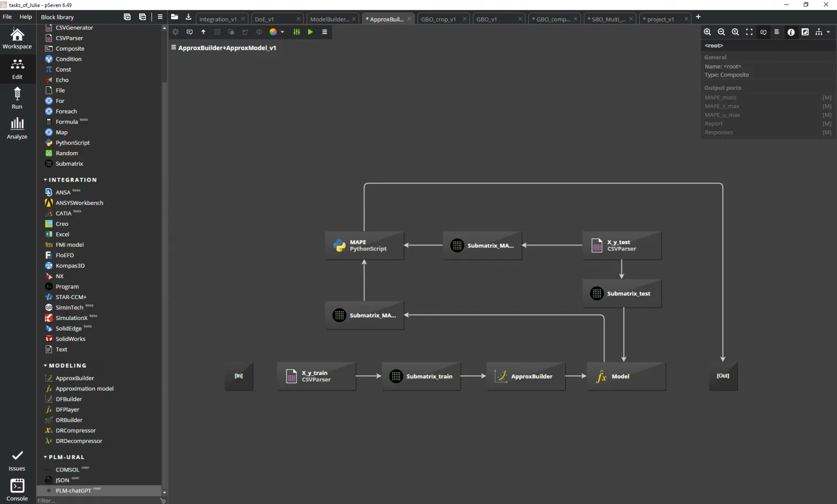Select the Submatrix_test block
The image size is (837, 504).
622,294
